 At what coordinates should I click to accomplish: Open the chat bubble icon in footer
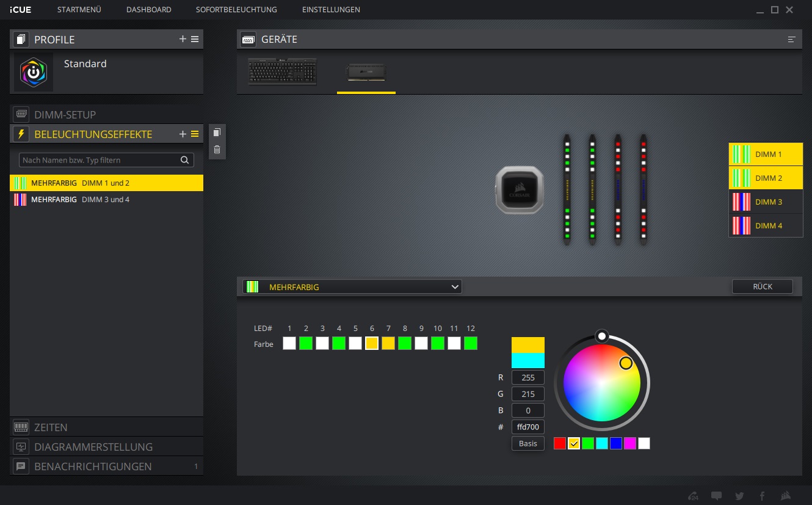pos(716,496)
